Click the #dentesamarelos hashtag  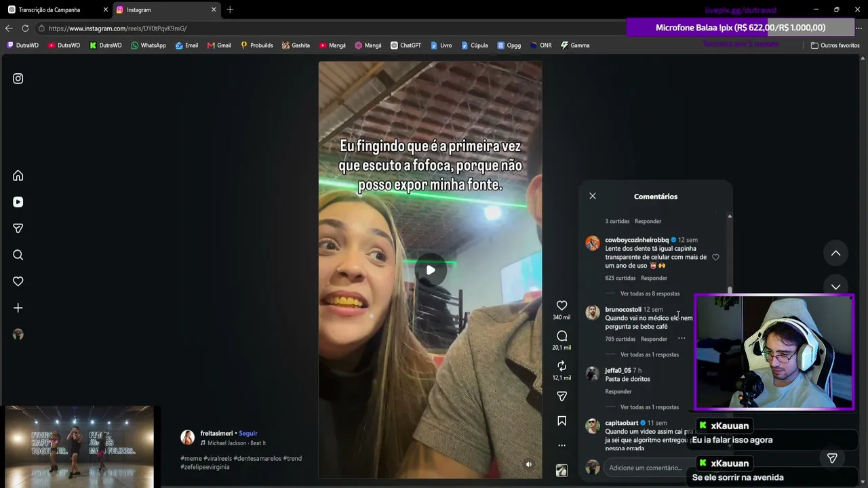click(256, 459)
